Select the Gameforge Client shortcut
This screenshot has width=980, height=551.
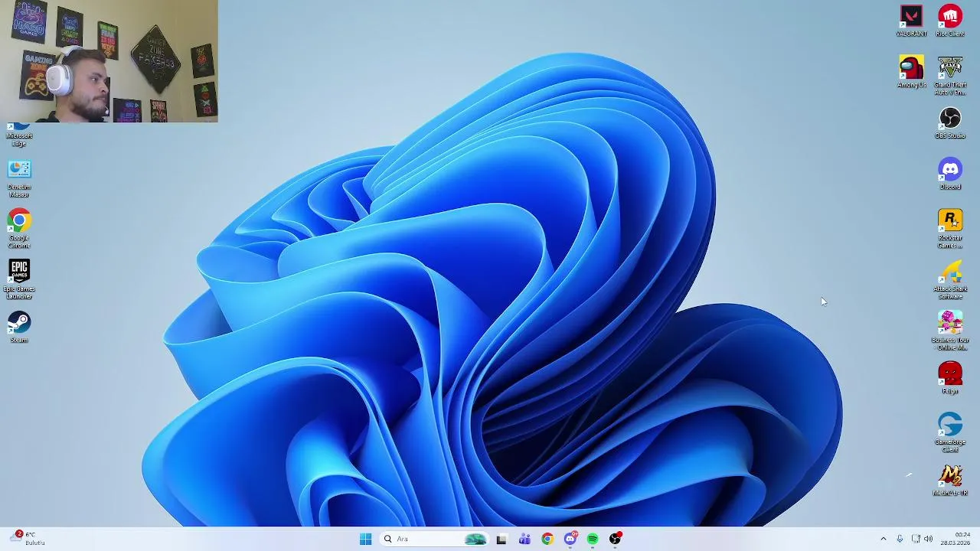(x=950, y=433)
